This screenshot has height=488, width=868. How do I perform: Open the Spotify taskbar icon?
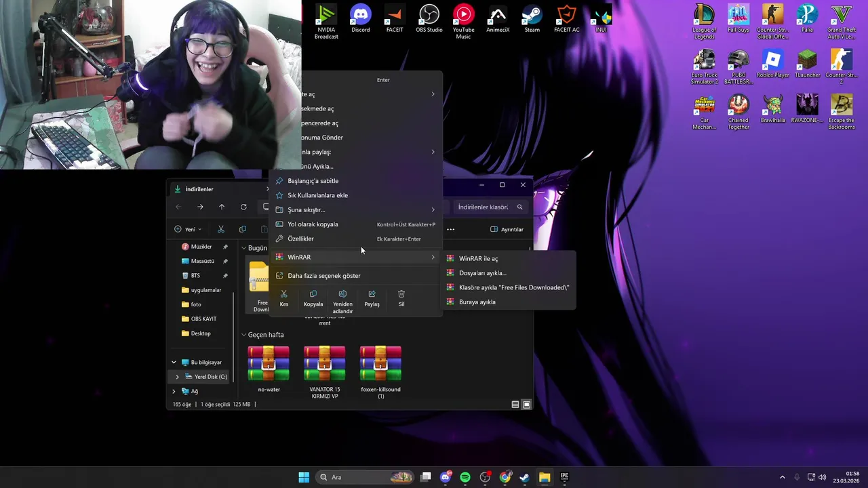tap(465, 477)
